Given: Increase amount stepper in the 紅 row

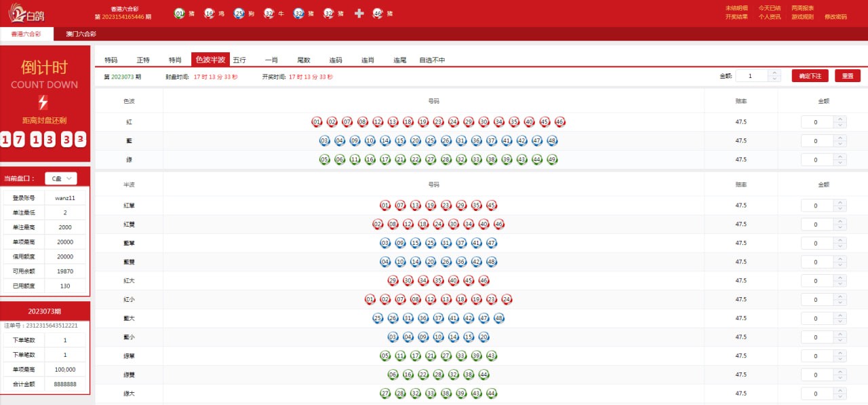Looking at the screenshot, I should (x=840, y=119).
